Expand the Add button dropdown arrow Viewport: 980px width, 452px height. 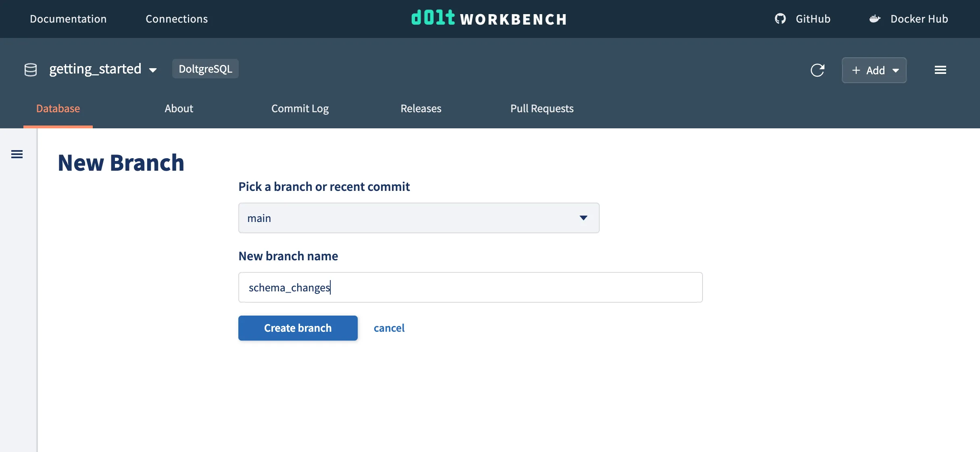click(896, 70)
